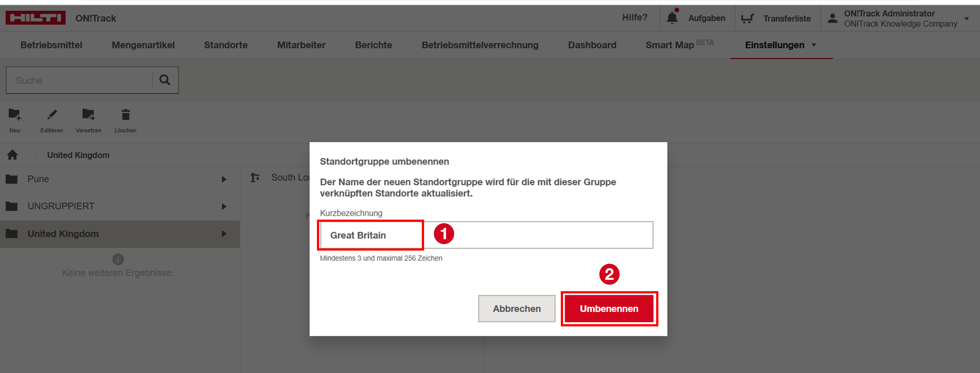Click the user profile icon
Image resolution: width=980 pixels, height=373 pixels.
click(x=832, y=18)
